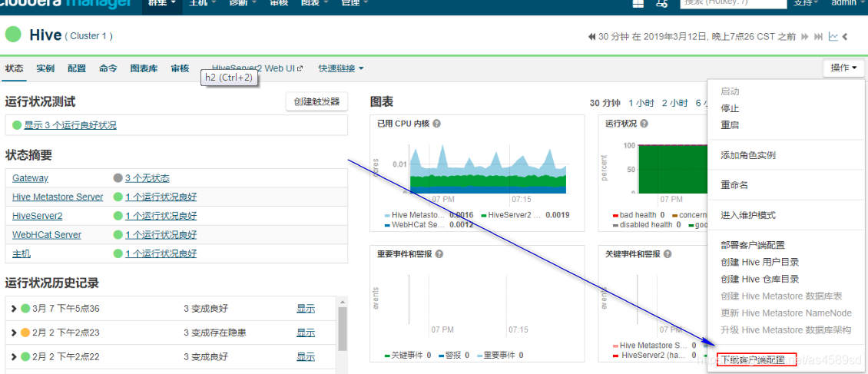868x374 pixels.
Task: Open help for 运行状况 chart
Action: (x=644, y=124)
